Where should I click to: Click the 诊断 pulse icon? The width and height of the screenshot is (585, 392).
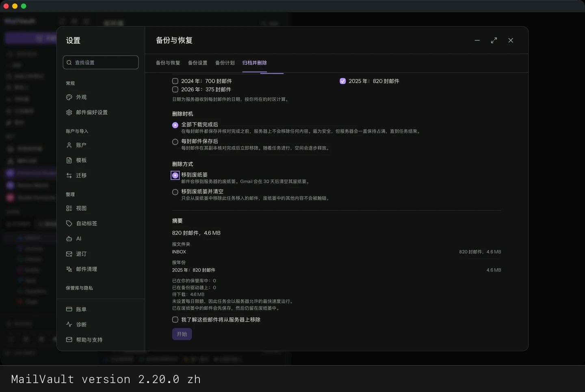(x=69, y=325)
